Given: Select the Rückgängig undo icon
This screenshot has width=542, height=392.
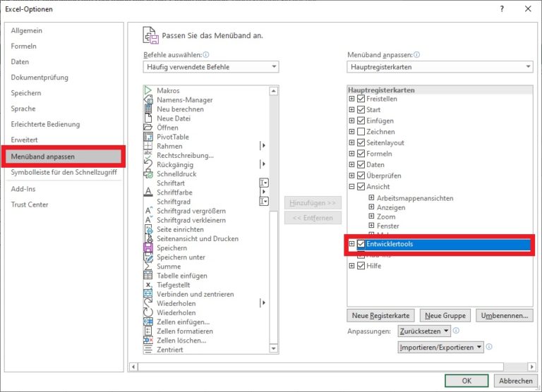Looking at the screenshot, I should pos(148,164).
